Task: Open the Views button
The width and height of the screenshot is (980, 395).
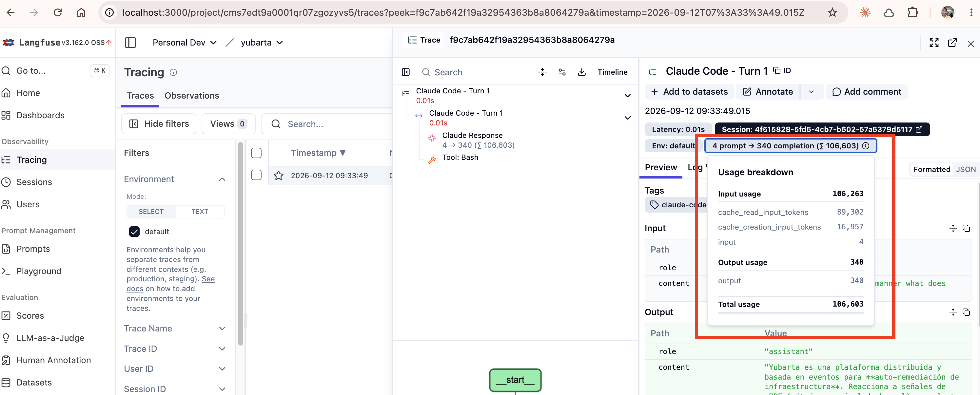Action: (x=228, y=124)
